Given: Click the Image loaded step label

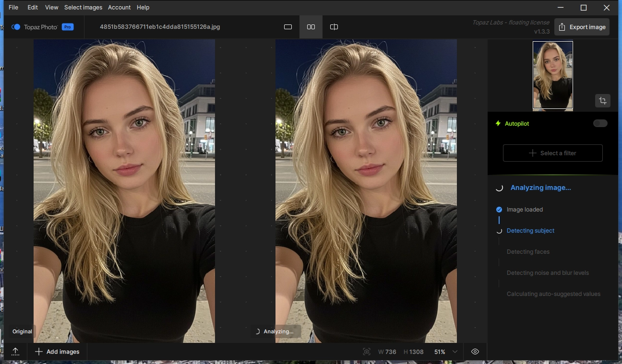Looking at the screenshot, I should (x=525, y=210).
